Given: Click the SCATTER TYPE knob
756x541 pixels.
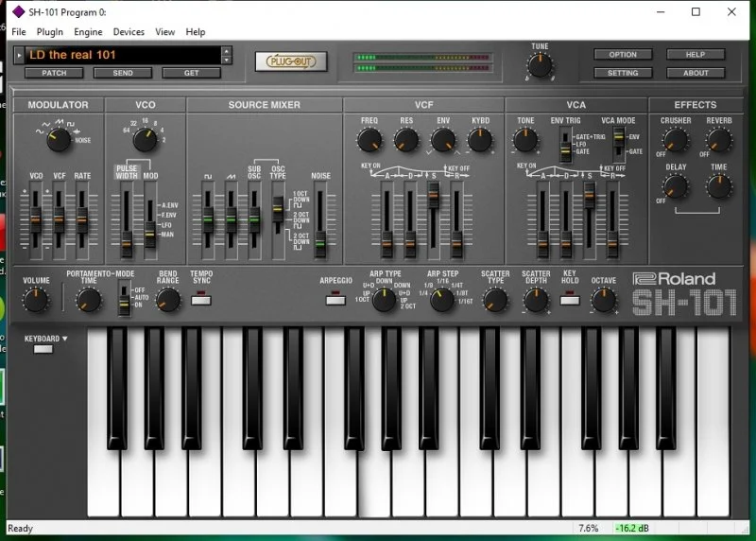Looking at the screenshot, I should (495, 300).
